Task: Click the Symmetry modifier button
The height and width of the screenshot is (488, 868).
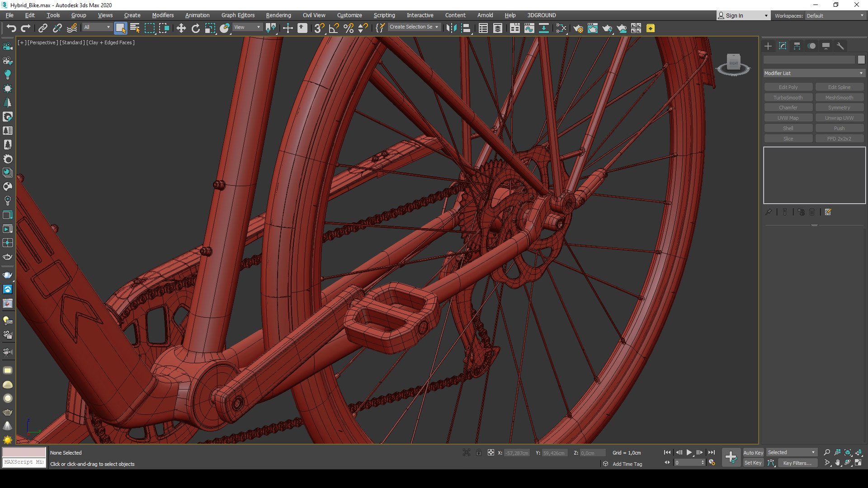Action: [840, 108]
